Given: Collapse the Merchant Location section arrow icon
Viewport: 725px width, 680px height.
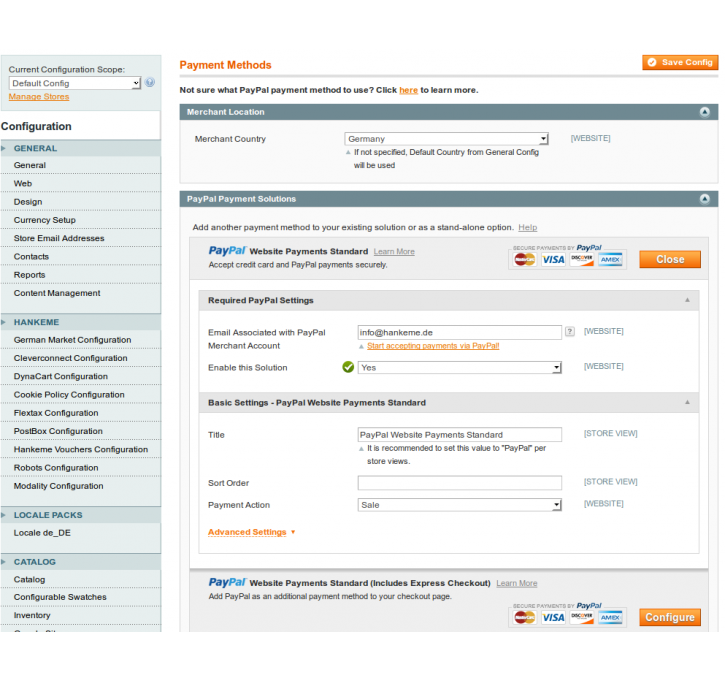Looking at the screenshot, I should tap(704, 112).
